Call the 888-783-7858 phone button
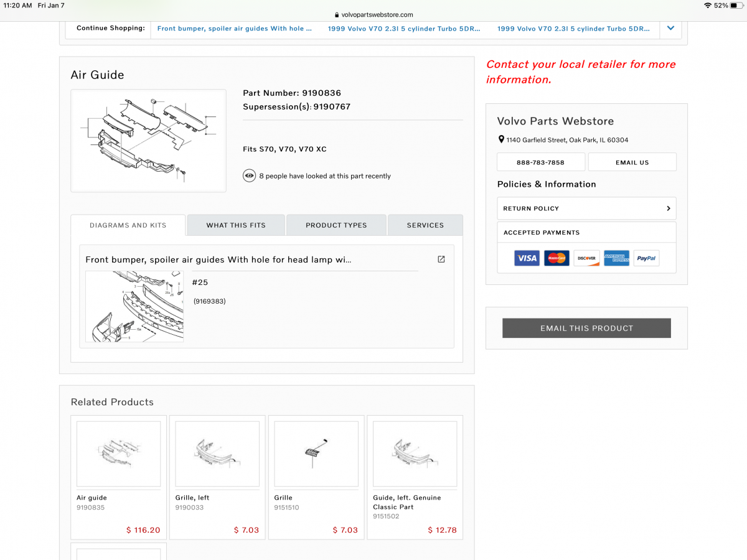Viewport: 747px width, 560px height. pos(540,162)
